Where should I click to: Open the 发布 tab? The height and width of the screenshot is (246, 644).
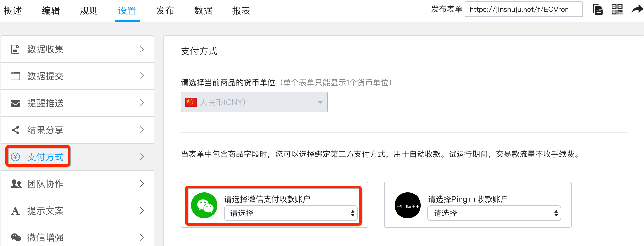point(165,11)
